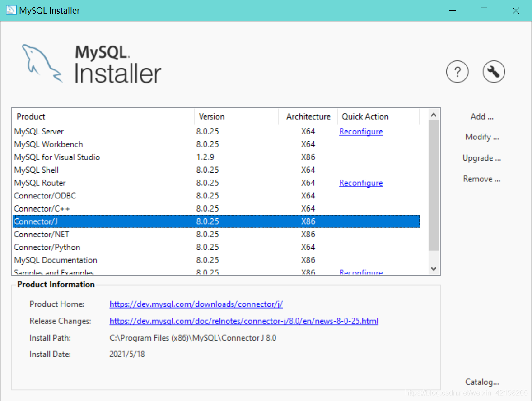The width and height of the screenshot is (532, 401).
Task: Click the MySQL Installer title bar icon
Action: [11, 10]
